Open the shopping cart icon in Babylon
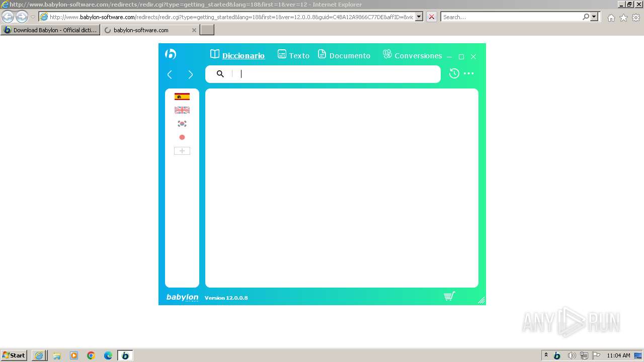The height and width of the screenshot is (362, 644). point(449,296)
